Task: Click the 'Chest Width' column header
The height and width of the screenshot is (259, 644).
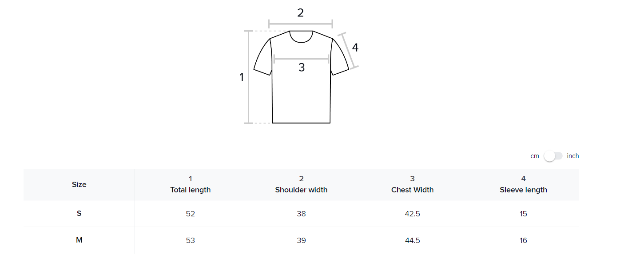Action: pos(412,190)
